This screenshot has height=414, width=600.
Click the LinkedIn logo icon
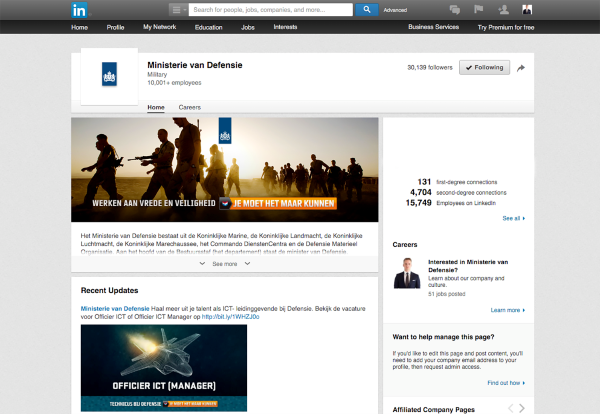[80, 9]
